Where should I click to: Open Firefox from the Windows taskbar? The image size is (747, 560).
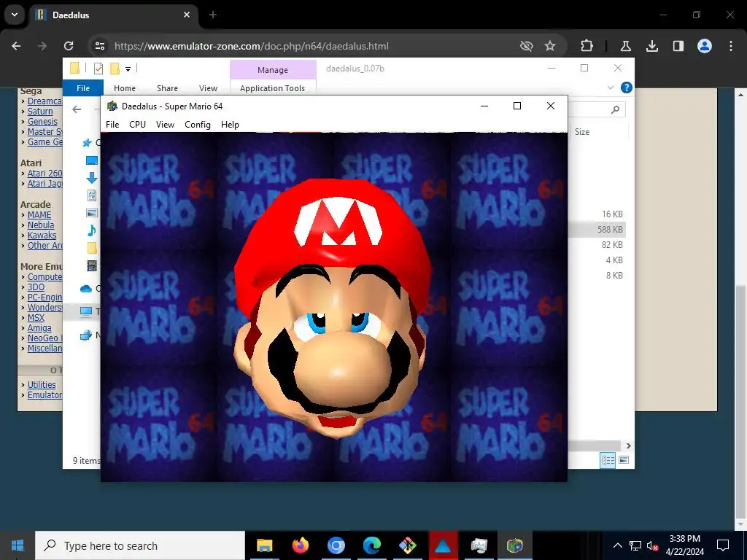300,545
